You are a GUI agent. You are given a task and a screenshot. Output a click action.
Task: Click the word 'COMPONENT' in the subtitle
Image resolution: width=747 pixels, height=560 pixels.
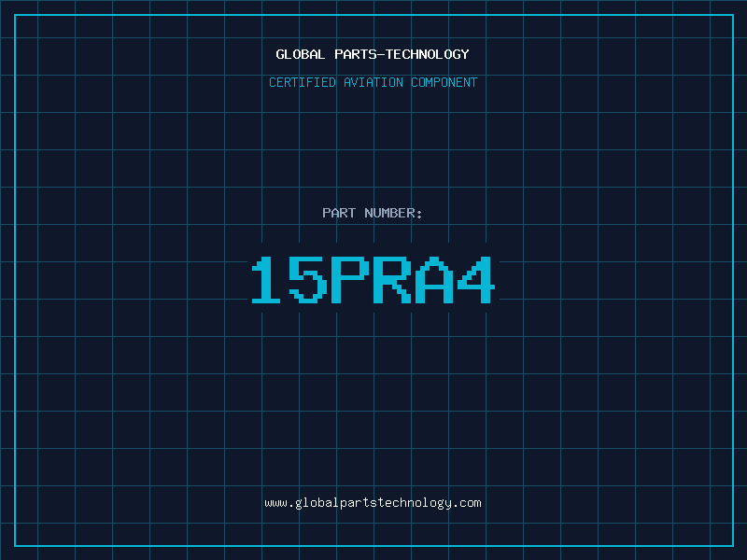point(444,82)
